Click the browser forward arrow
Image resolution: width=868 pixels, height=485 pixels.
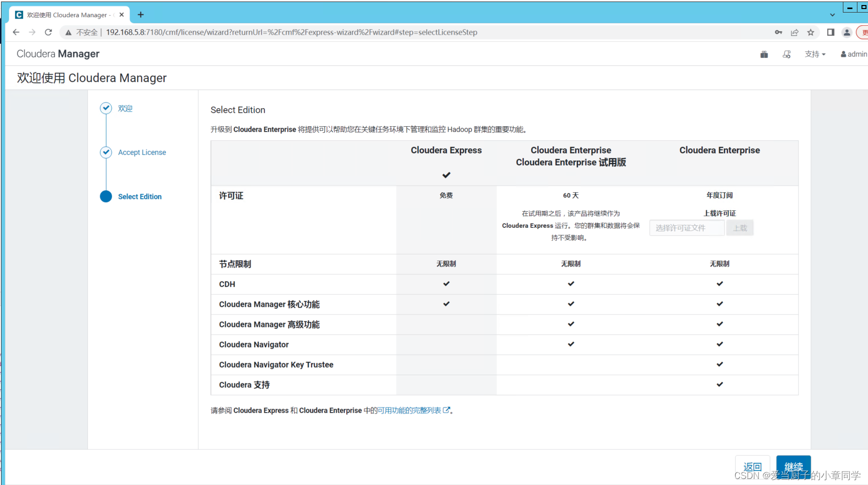tap(32, 32)
